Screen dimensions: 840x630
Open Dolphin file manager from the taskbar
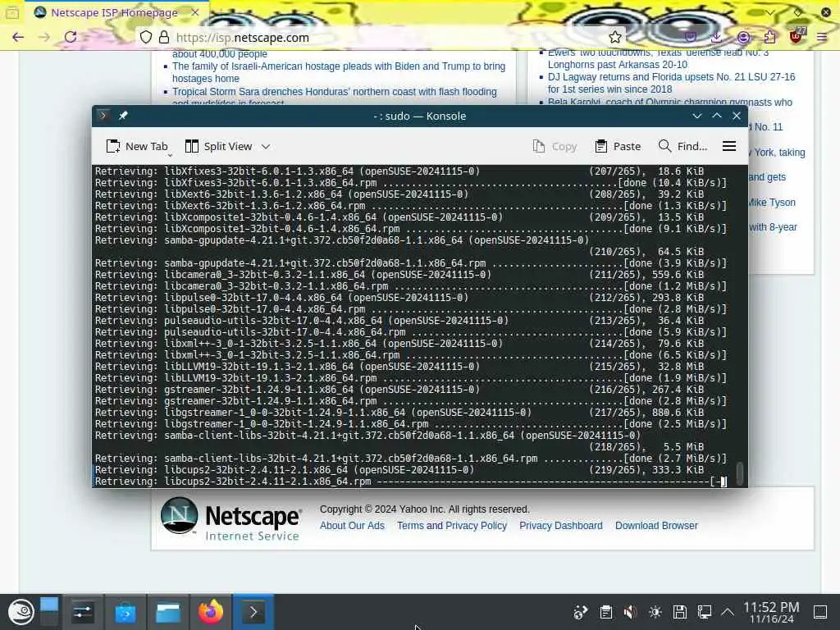167,612
